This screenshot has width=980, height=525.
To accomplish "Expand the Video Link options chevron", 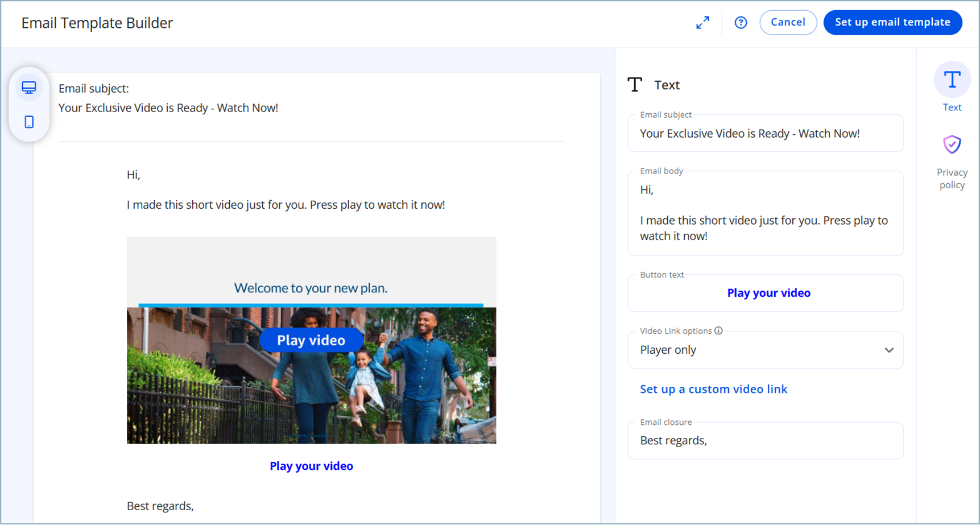I will tap(888, 350).
